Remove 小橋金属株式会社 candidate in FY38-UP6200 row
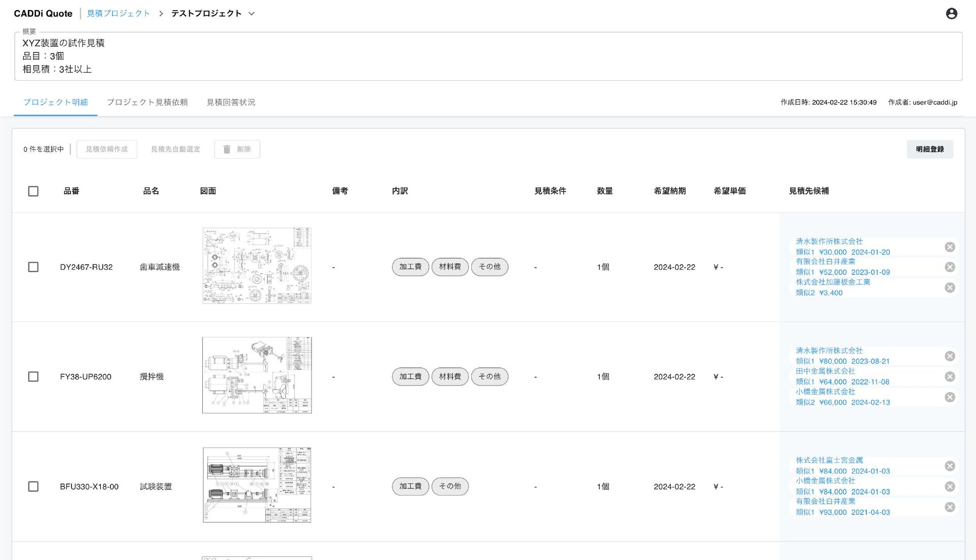Screen dimensions: 976x560 coord(950,397)
